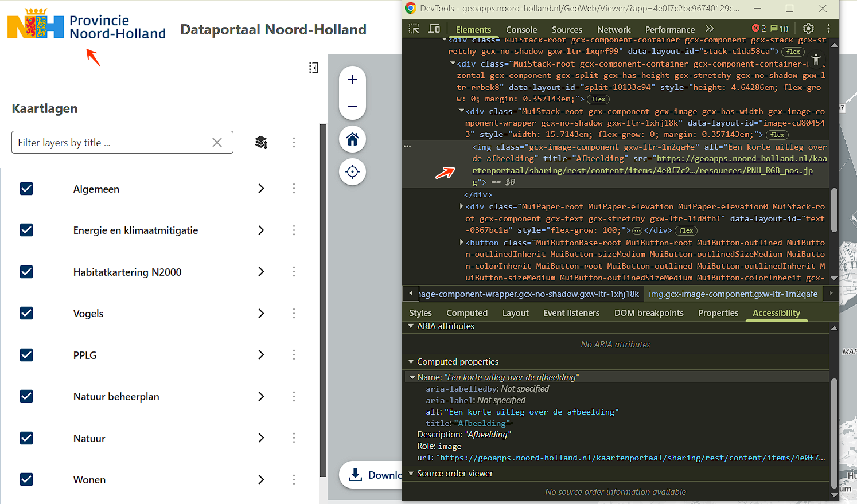Switch to the Console tab in DevTools

click(x=521, y=30)
